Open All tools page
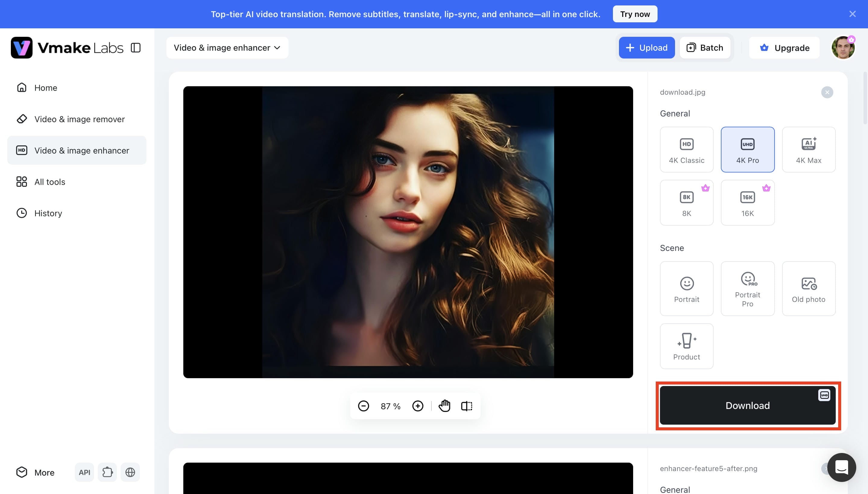 coord(77,182)
